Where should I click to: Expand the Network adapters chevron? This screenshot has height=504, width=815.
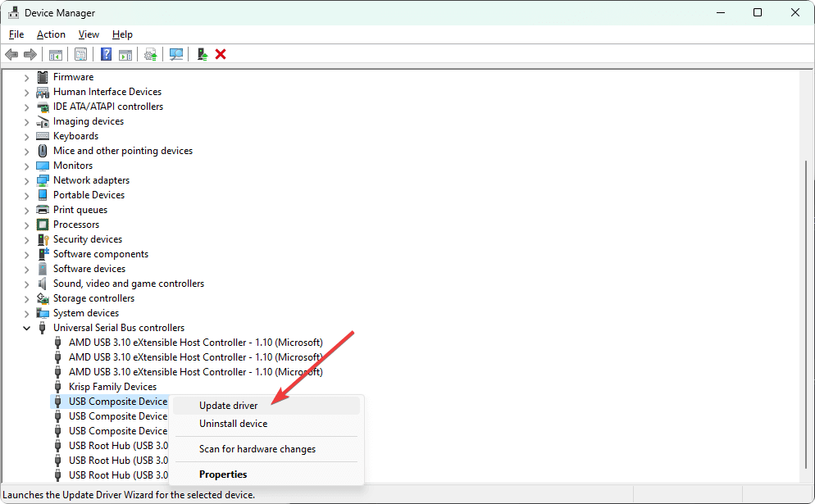point(26,181)
